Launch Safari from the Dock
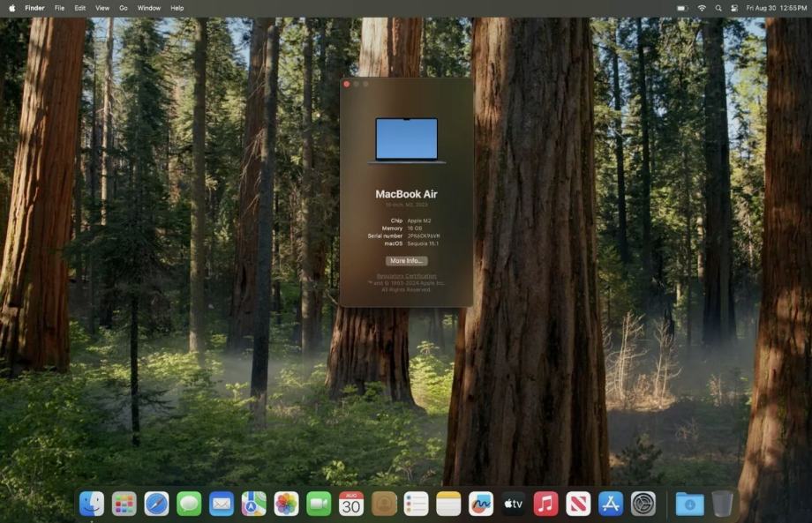 [156, 504]
